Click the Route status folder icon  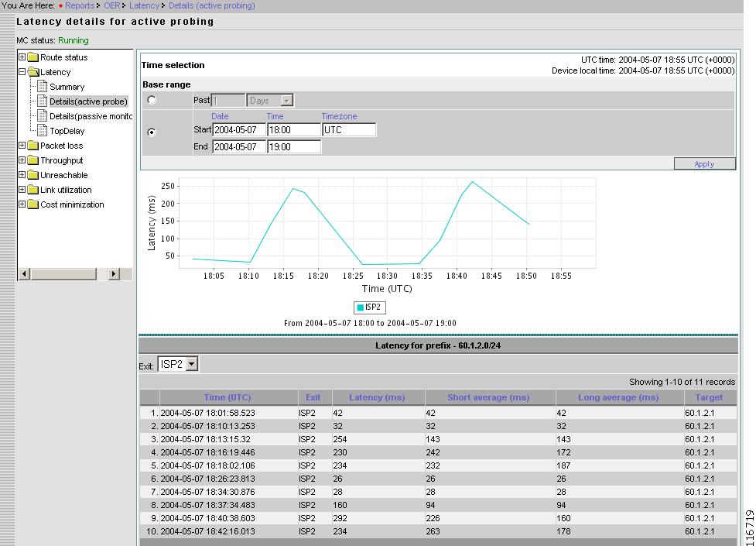pyautogui.click(x=32, y=57)
